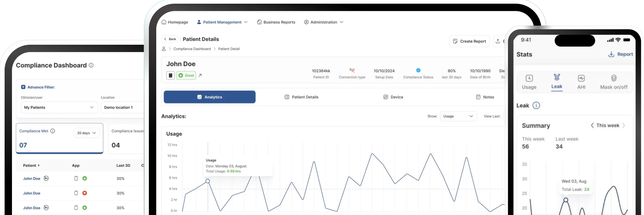This screenshot has width=644, height=215.
Task: Click the Create Report button
Action: tap(469, 41)
